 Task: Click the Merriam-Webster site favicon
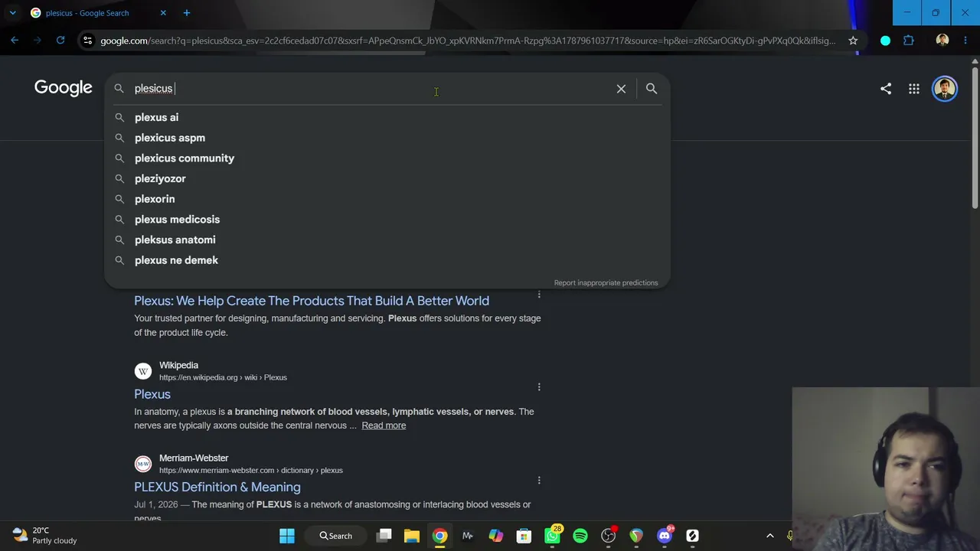coord(143,464)
